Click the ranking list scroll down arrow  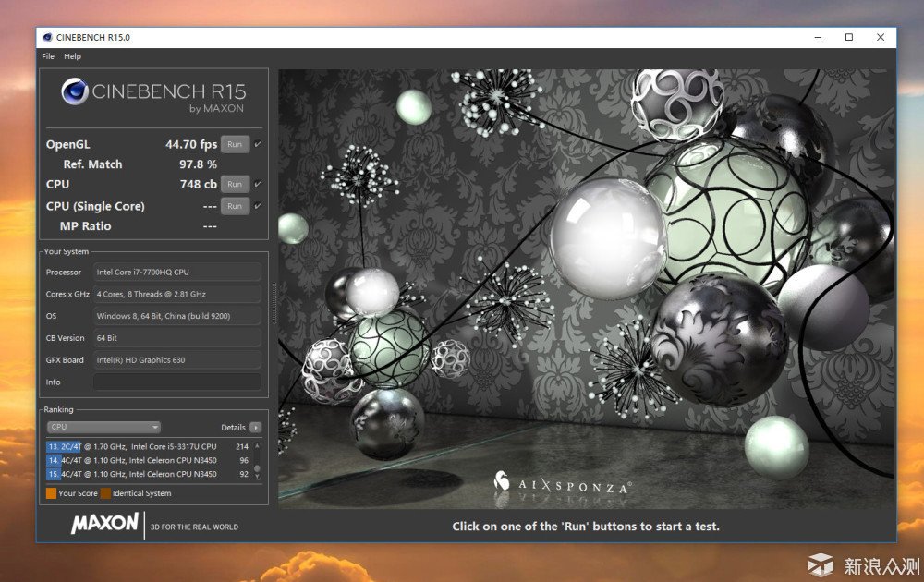point(257,476)
